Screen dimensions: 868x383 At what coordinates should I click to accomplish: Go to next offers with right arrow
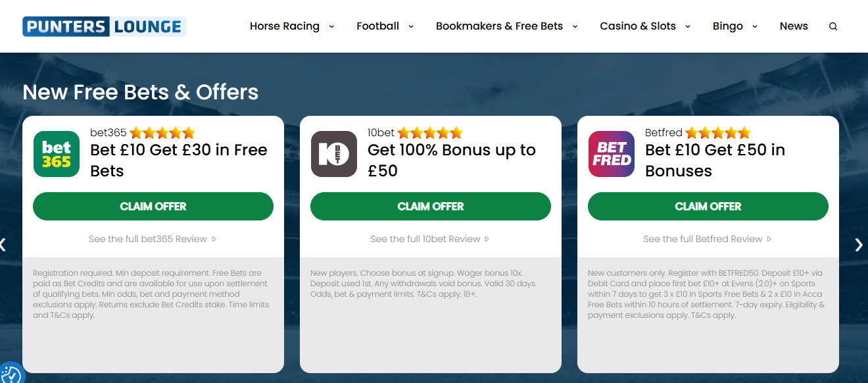pos(859,245)
